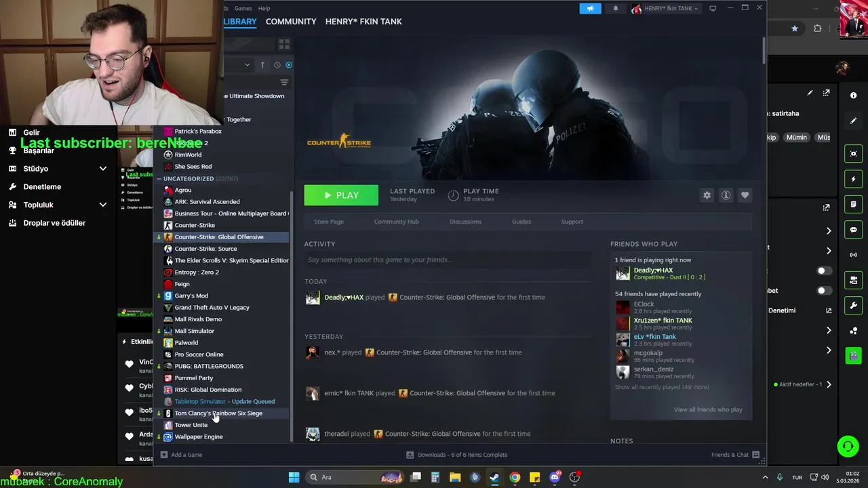Toggle the upper switch in Twitch quick actions
The width and height of the screenshot is (868, 488).
[824, 270]
